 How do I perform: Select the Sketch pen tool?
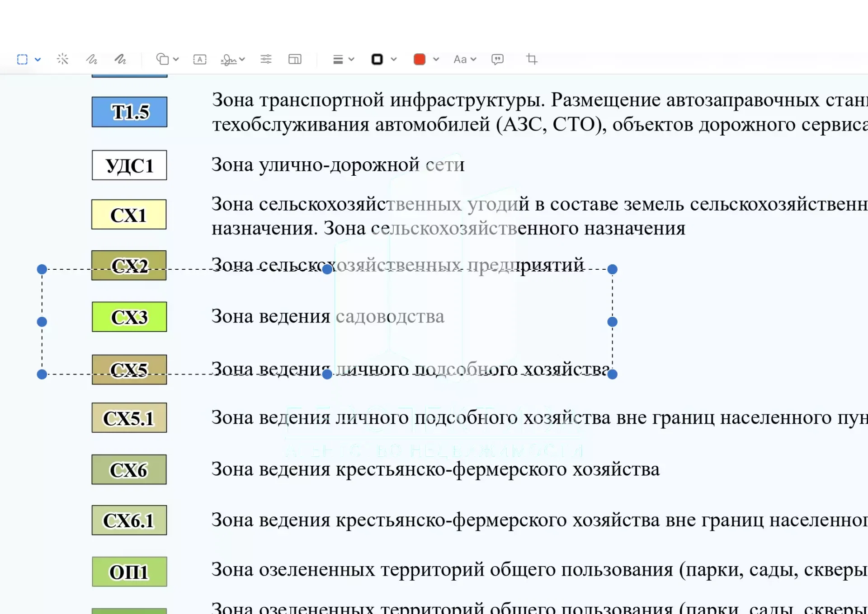(91, 59)
